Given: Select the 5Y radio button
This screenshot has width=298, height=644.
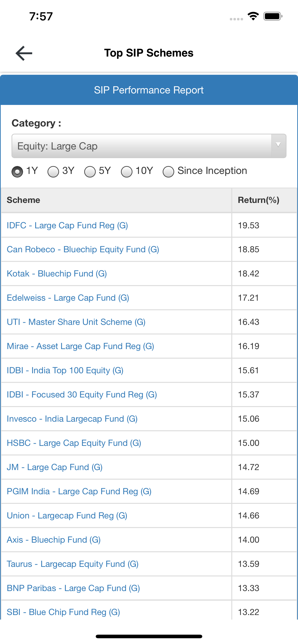Looking at the screenshot, I should pos(90,172).
